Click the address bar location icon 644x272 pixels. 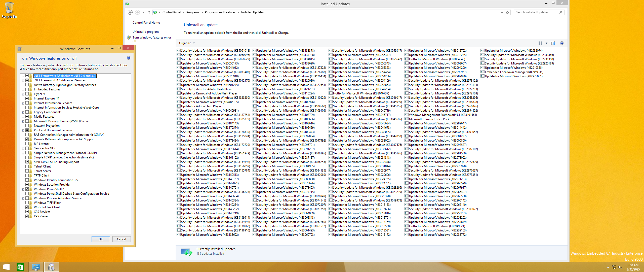[x=155, y=12]
